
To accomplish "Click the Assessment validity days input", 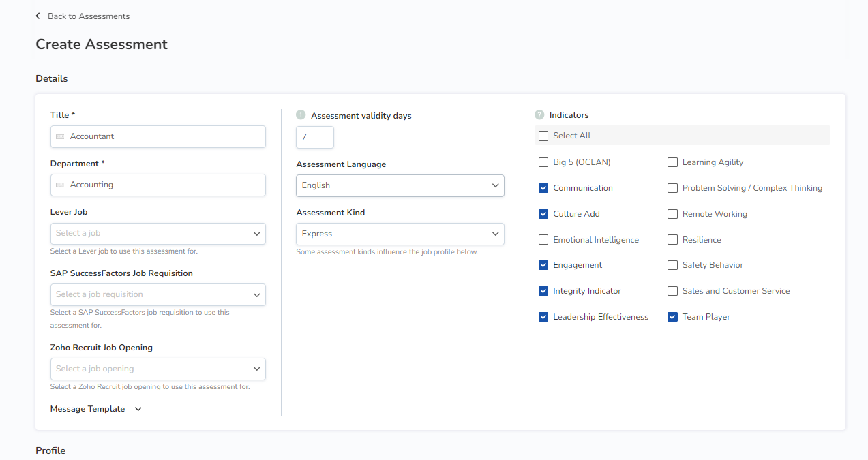I will tap(314, 137).
